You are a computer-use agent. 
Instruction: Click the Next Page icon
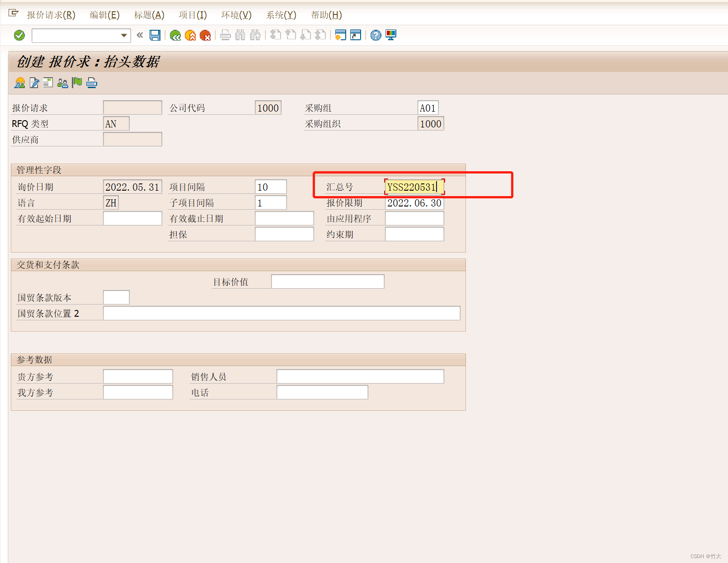(x=305, y=35)
